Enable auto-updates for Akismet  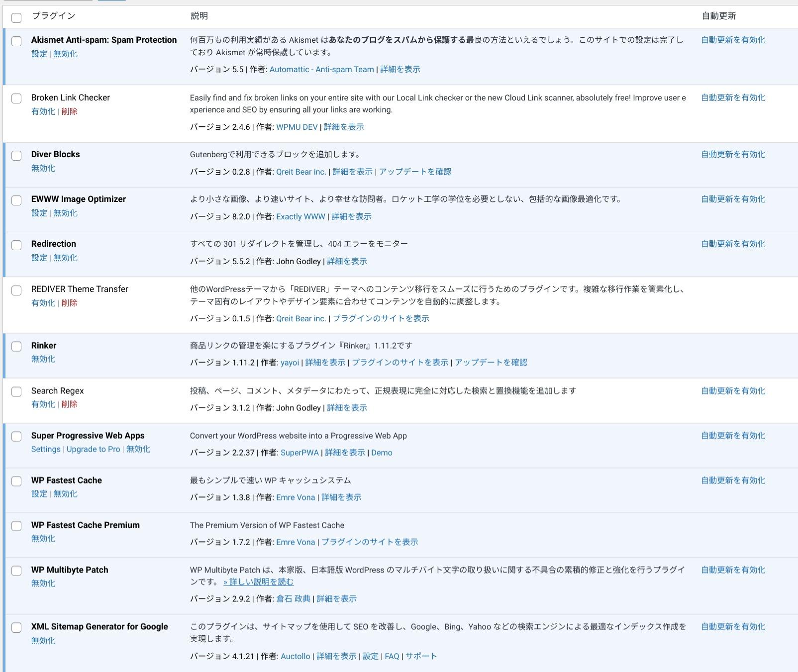tap(733, 40)
